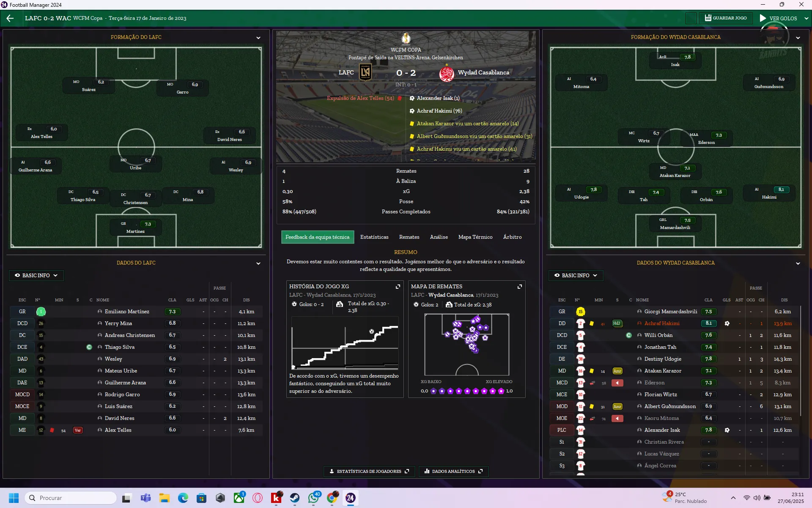Open the Ver Golos dropdown arrow

(x=806, y=18)
